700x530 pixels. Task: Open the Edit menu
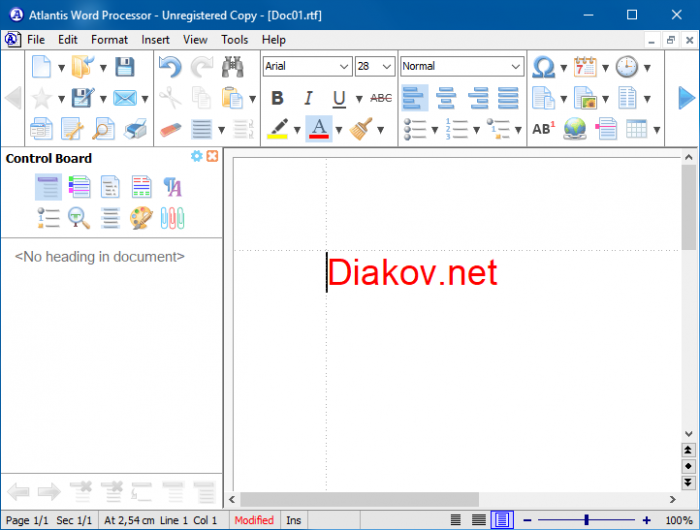(68, 40)
